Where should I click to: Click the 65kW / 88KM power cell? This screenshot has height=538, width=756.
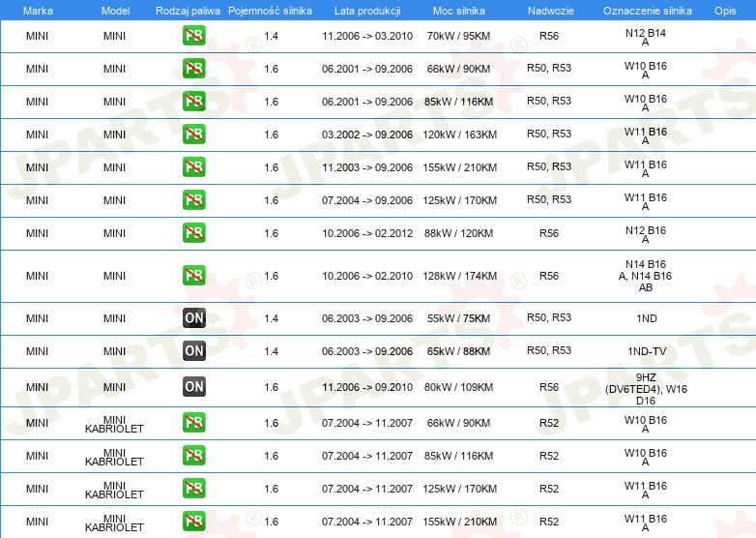tap(458, 351)
